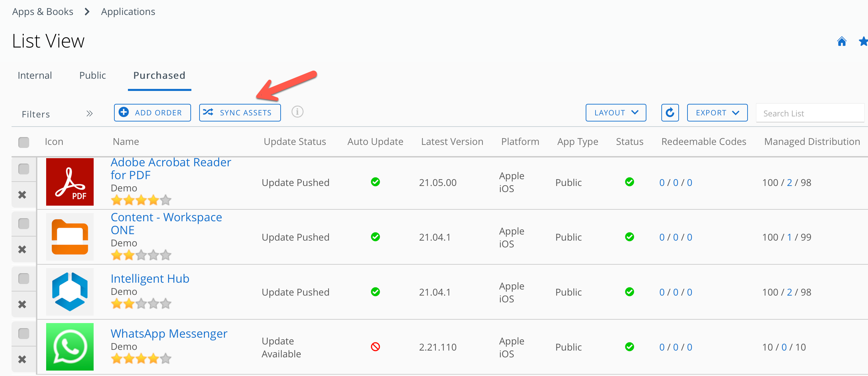868x376 pixels.
Task: Click the two-star rating on Intelligent Hub
Action: (128, 303)
